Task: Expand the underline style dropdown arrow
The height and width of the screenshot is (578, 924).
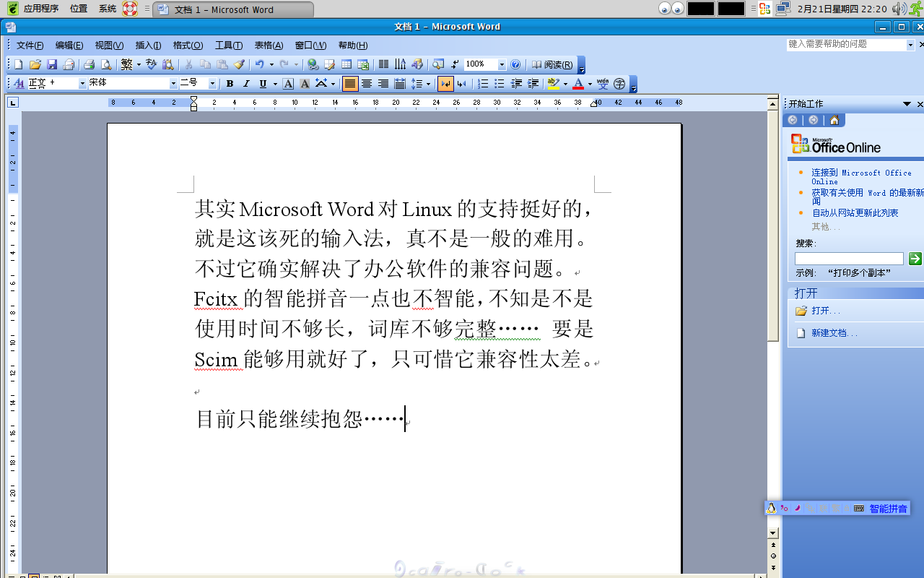Action: [275, 84]
